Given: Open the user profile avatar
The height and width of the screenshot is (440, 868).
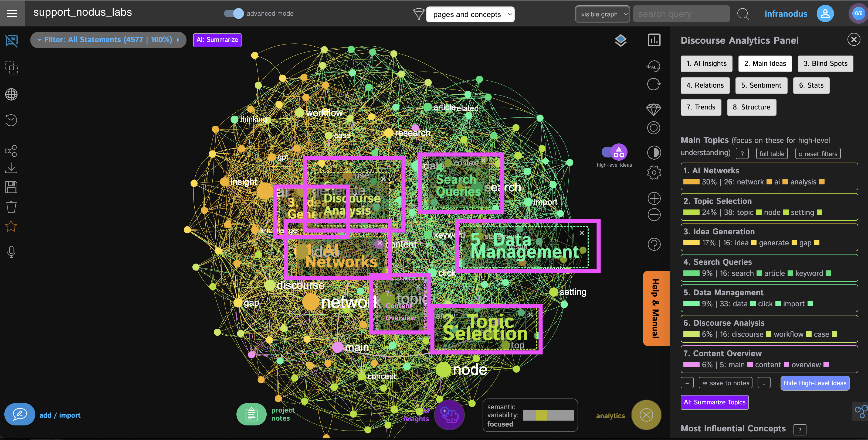Looking at the screenshot, I should point(825,13).
